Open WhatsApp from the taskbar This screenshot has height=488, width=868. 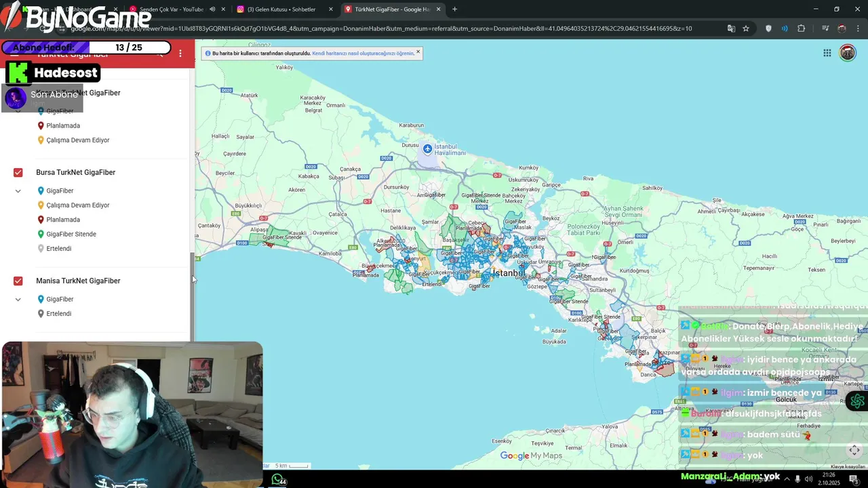(x=278, y=479)
